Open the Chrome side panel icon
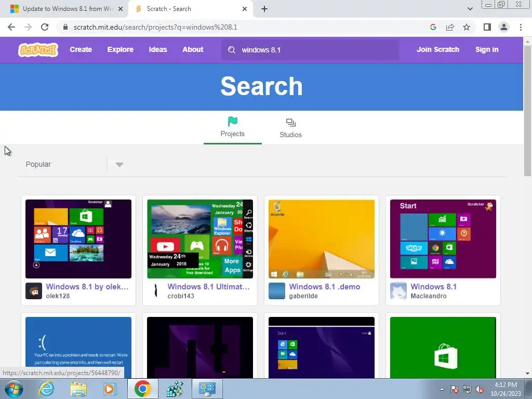The width and height of the screenshot is (532, 399). pyautogui.click(x=487, y=27)
